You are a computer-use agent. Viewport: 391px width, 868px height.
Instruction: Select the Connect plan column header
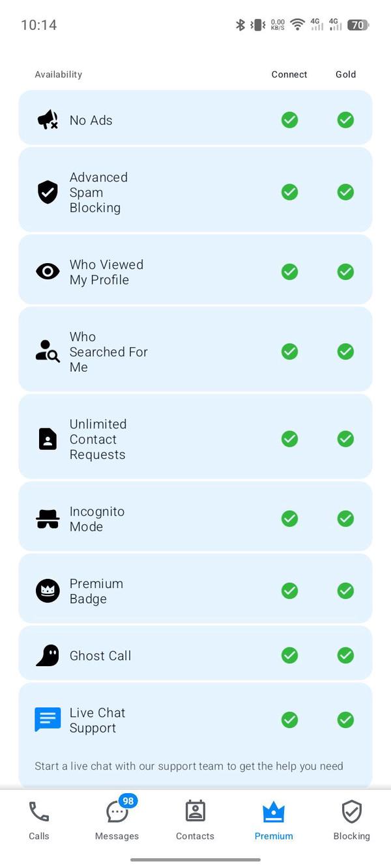coord(289,74)
